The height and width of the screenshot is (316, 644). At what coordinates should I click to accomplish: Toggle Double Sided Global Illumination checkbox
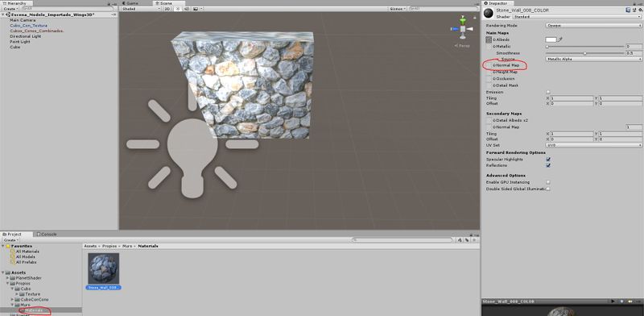click(x=548, y=189)
